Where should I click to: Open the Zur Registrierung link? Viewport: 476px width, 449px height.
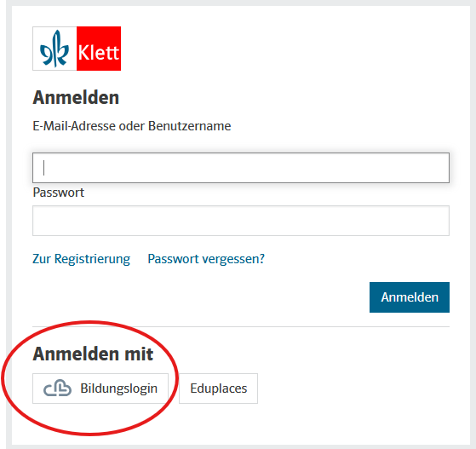click(82, 259)
